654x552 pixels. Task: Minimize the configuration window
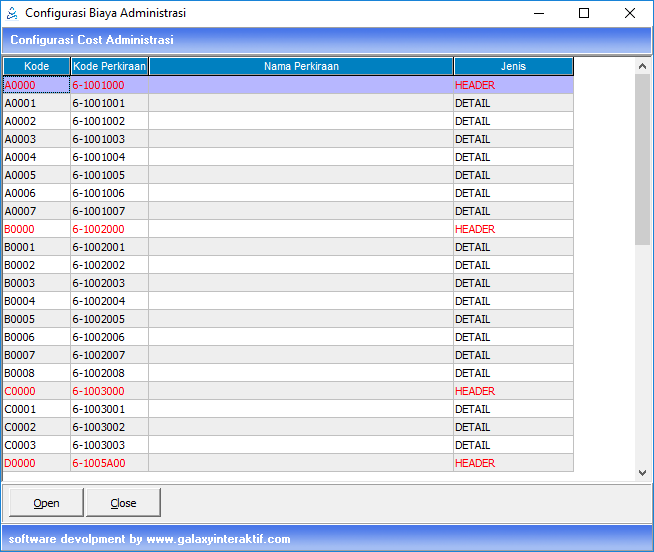538,14
